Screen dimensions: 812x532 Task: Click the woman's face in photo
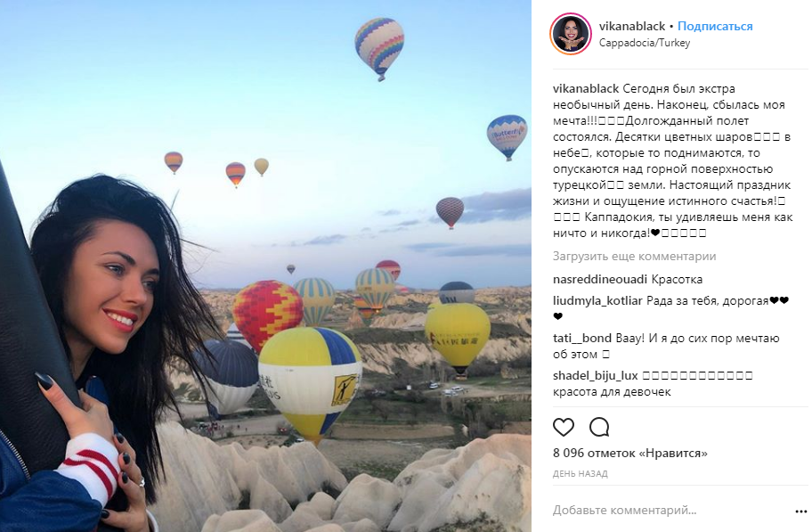coord(116,292)
